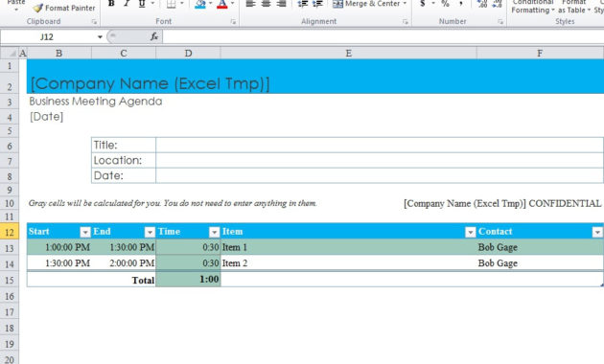Select row 12 header
The image size is (604, 364).
(10, 232)
